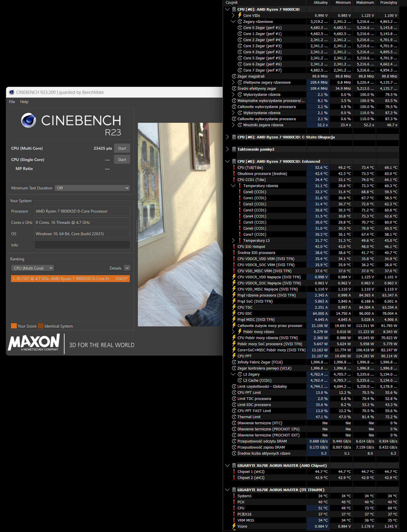Click the clock icon for Infinity Fabric Zegar (FCLK)
407x532 pixels.
coord(234,362)
